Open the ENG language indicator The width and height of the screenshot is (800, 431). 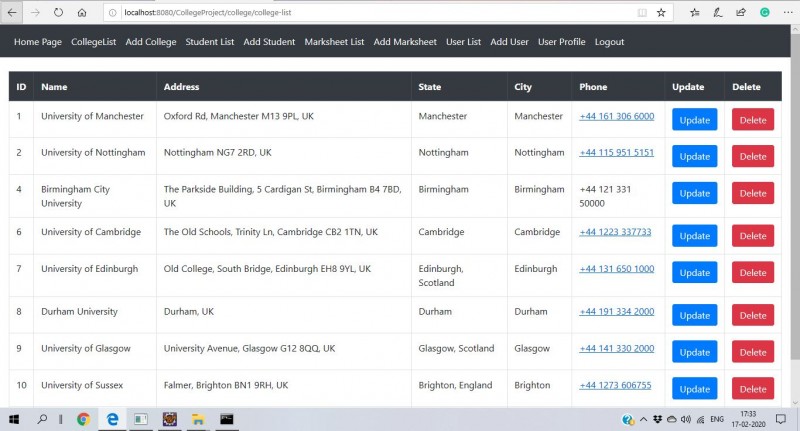(717, 419)
